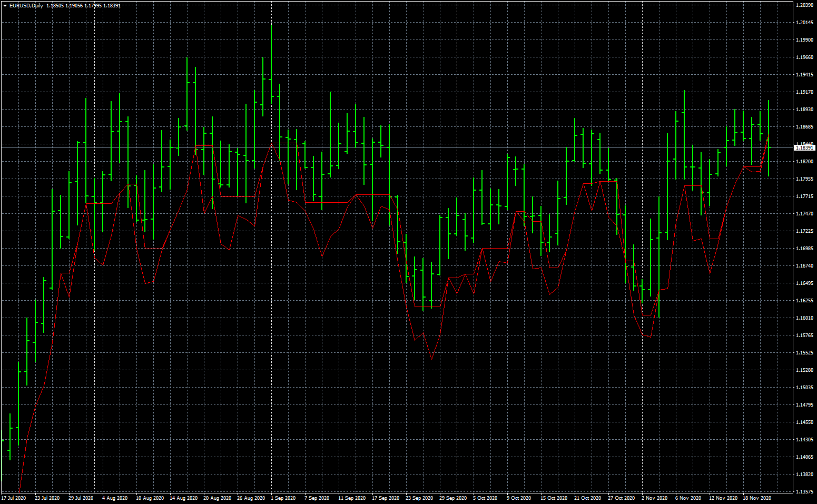
Task: Click the 1.14550 price axis label
Action: [804, 422]
